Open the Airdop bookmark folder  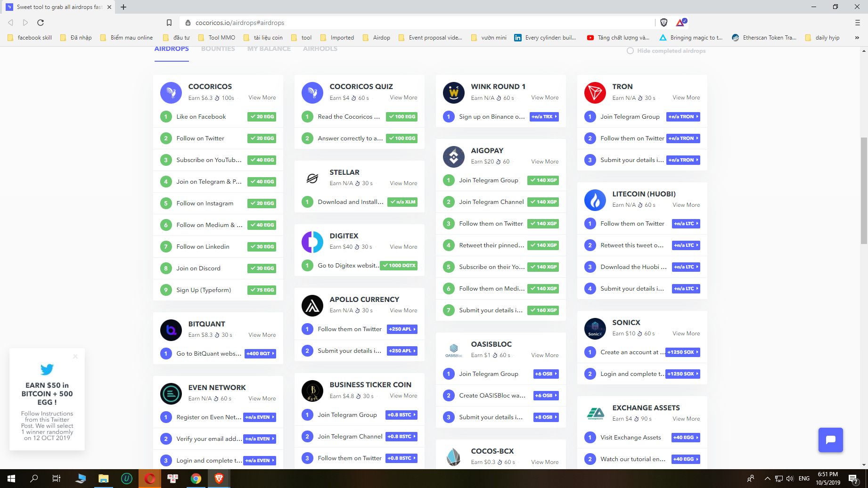click(377, 38)
